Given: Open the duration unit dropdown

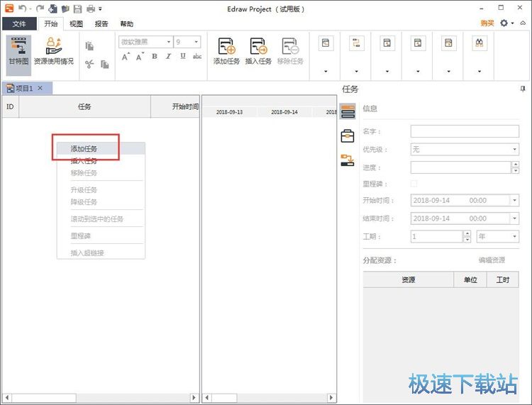Looking at the screenshot, I should point(515,236).
